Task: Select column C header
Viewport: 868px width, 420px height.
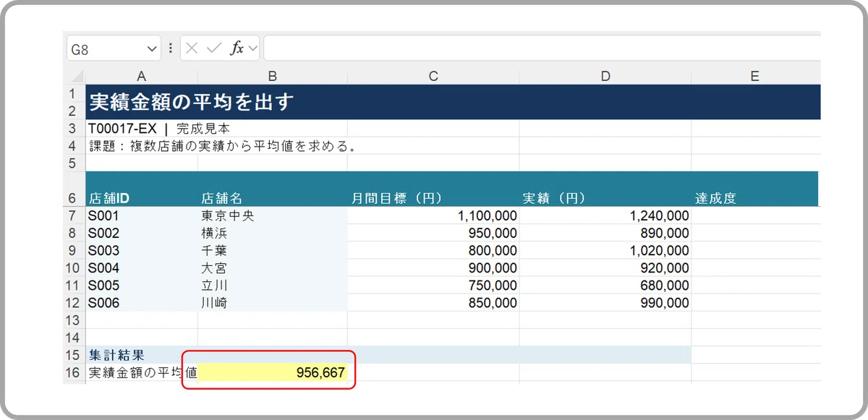Action: click(433, 76)
